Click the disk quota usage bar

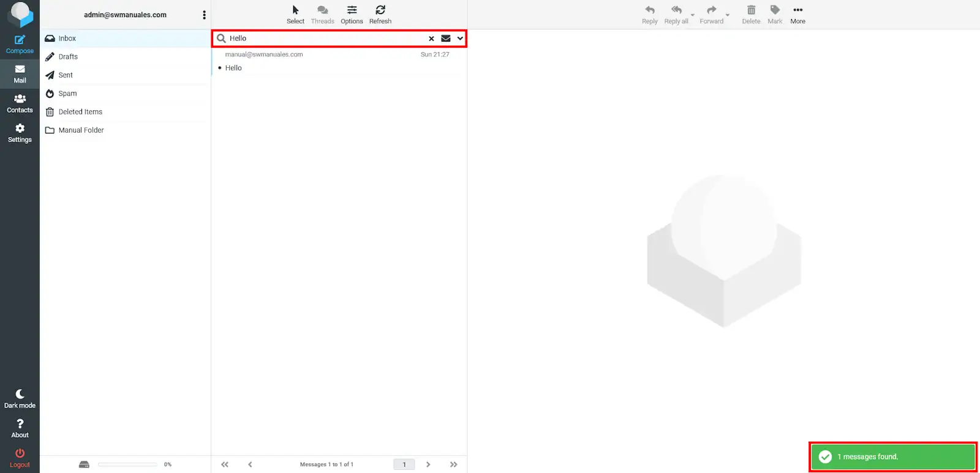tap(127, 464)
